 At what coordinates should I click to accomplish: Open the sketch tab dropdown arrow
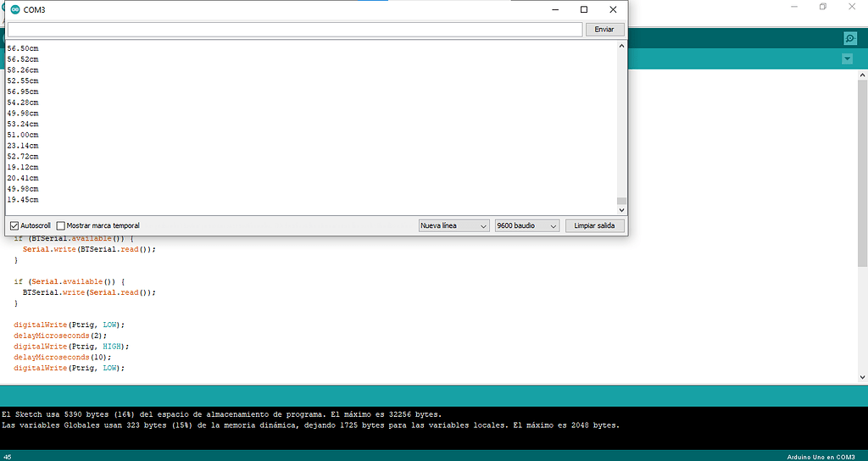(847, 58)
